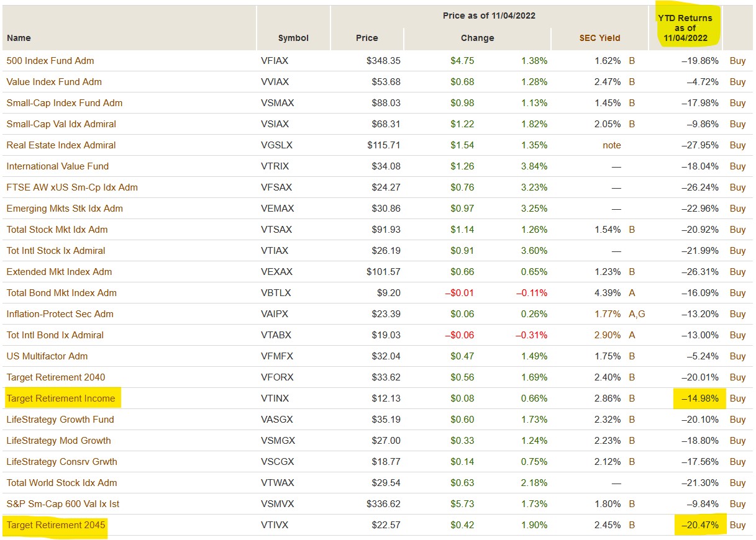Open Target Retirement 2045 fund link
The height and width of the screenshot is (540, 756).
coord(56,525)
